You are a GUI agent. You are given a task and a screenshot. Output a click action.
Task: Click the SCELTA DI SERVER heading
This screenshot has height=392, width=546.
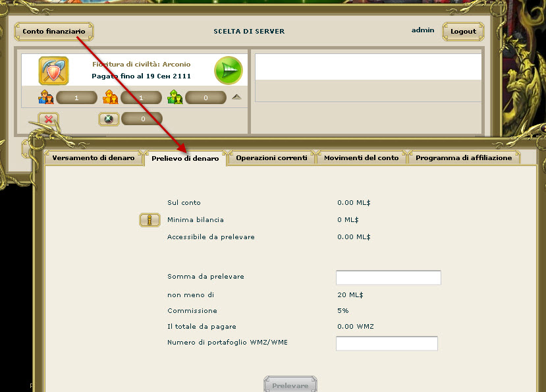pyautogui.click(x=250, y=32)
